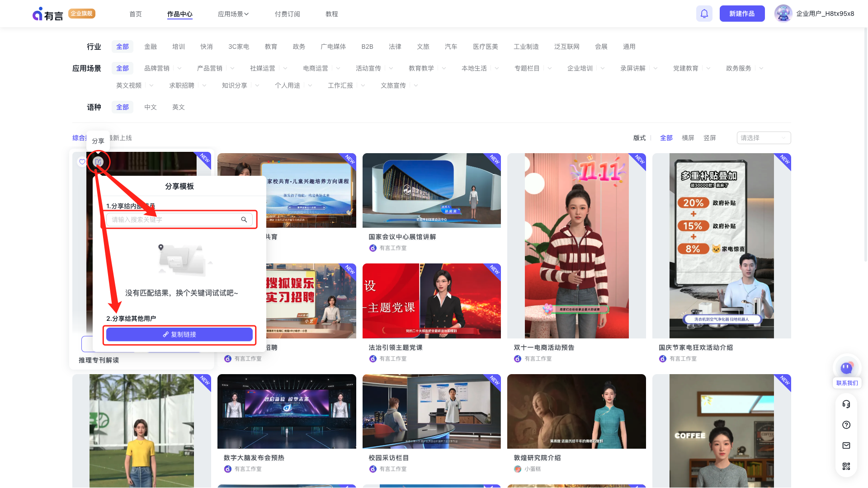Expand the 教育教学 dropdown arrow
This screenshot has width=868, height=488.
click(x=444, y=68)
